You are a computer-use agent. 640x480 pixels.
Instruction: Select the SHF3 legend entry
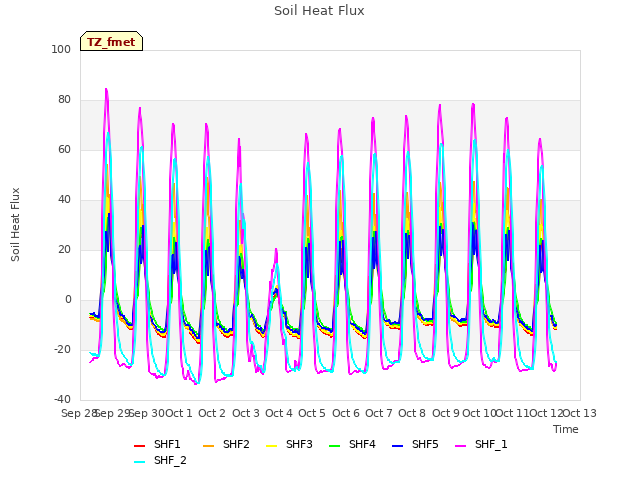pos(289,444)
